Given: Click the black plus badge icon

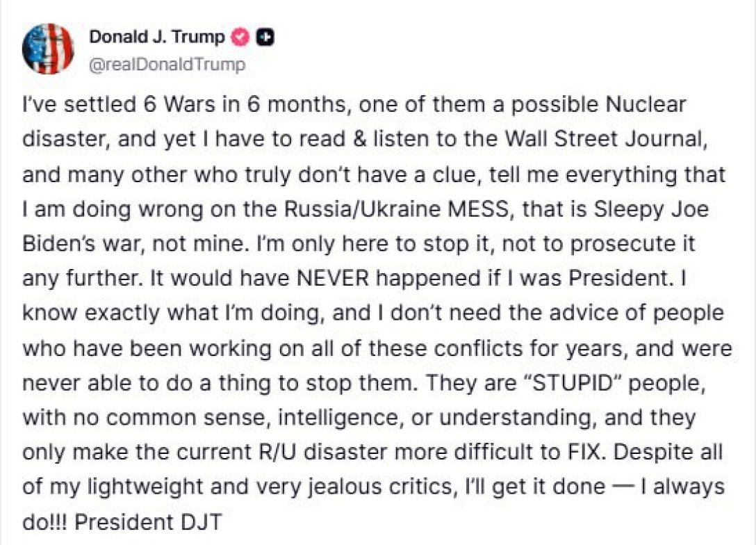Looking at the screenshot, I should click(263, 38).
